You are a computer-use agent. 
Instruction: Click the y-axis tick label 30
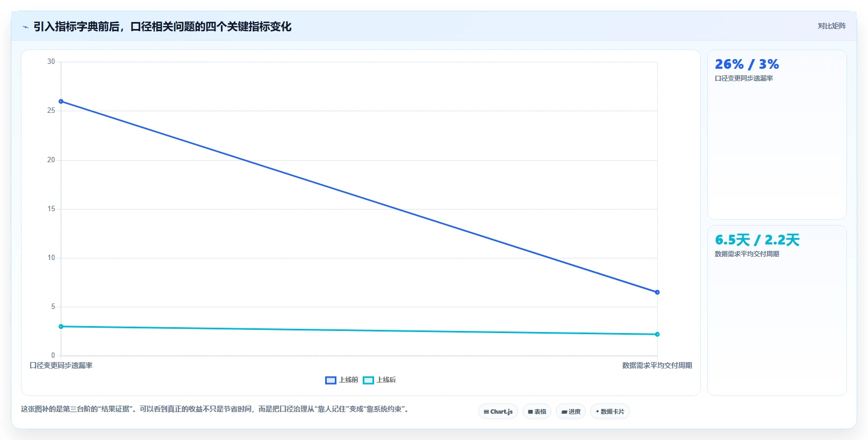pos(51,62)
